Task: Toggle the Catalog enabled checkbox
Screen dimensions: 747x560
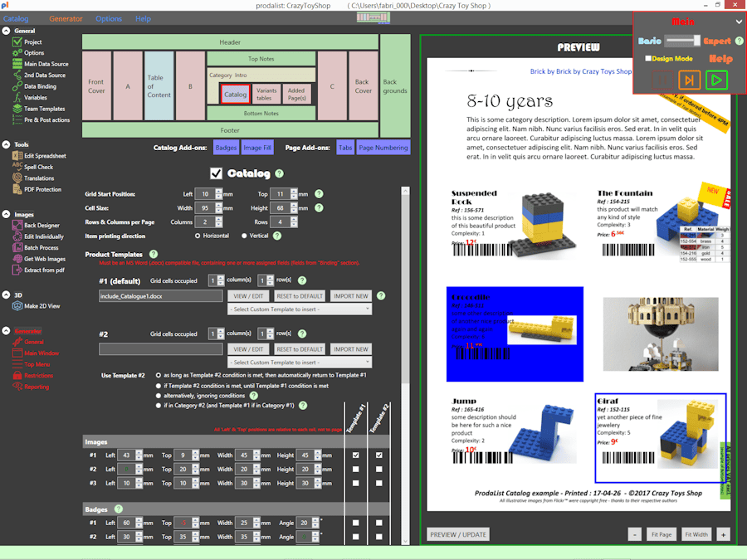Action: click(217, 173)
